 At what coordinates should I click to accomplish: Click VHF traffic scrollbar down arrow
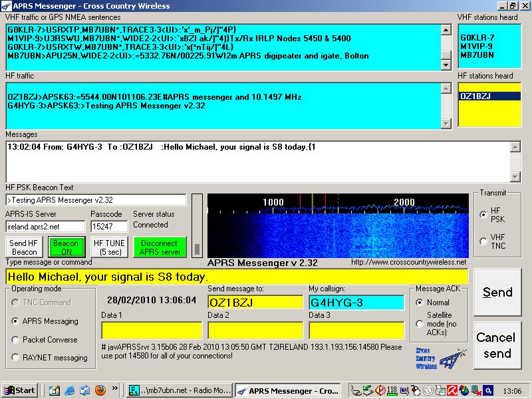click(x=446, y=65)
